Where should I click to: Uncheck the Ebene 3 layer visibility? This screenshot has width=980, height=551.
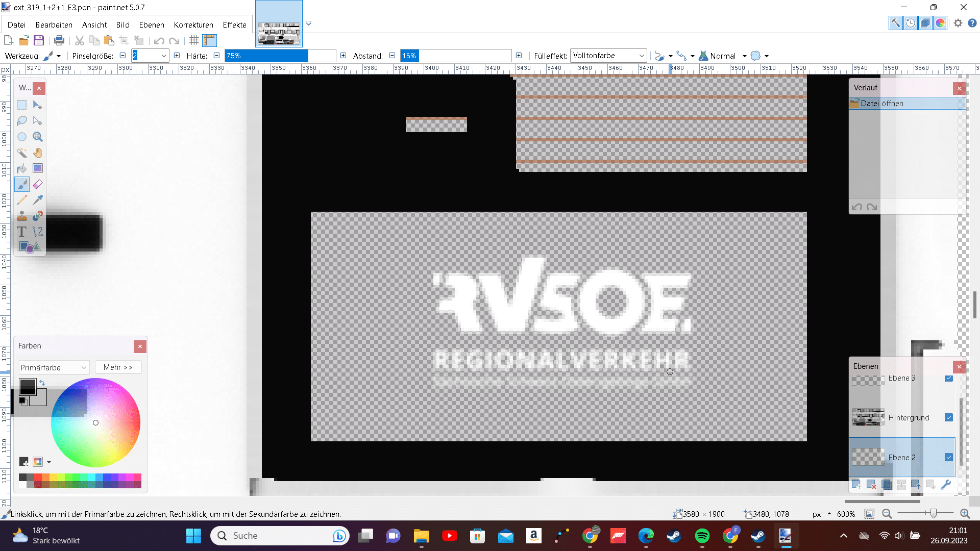click(948, 378)
